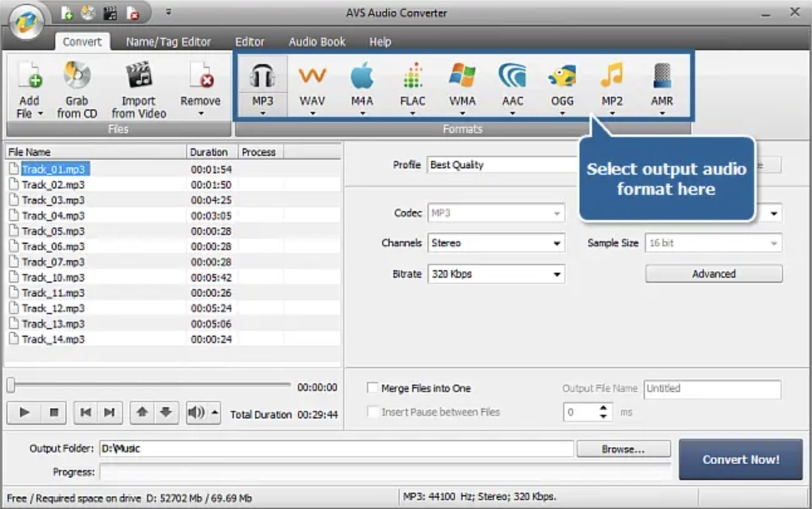
Task: Enable Merge Files into One checkbox
Action: (x=373, y=388)
